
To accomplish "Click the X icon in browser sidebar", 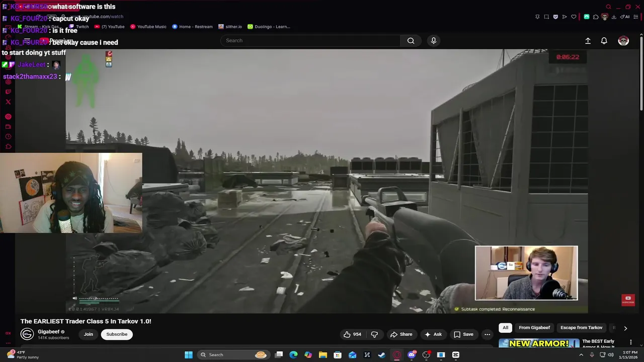I will (x=8, y=102).
